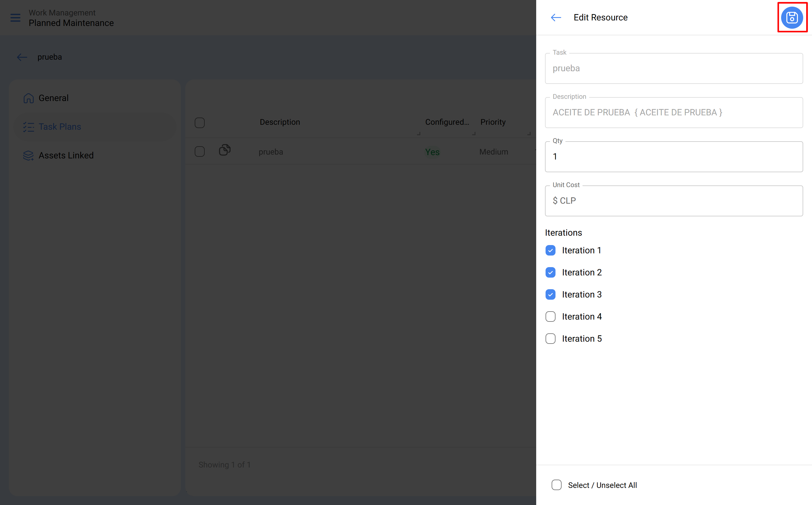
Task: Click the back arrow beside prueba title
Action: (21, 57)
